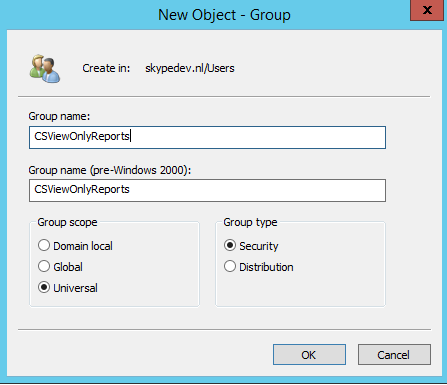Confirm group creation with OK
The image size is (447, 385).
click(309, 355)
